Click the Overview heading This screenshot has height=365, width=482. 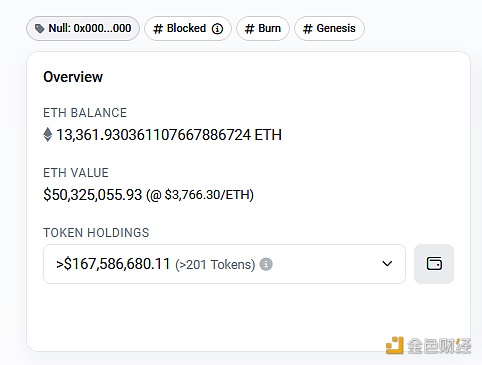point(73,77)
